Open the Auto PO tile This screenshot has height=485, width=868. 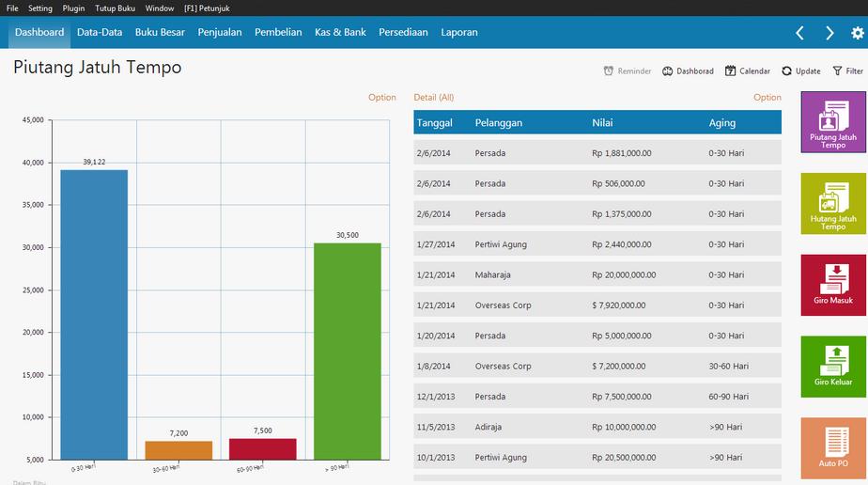(833, 447)
